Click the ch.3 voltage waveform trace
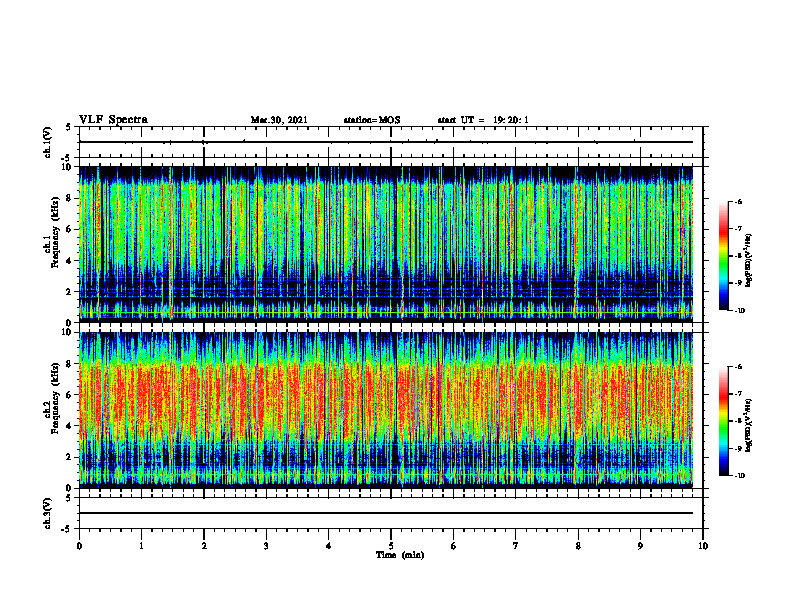 tap(386, 513)
